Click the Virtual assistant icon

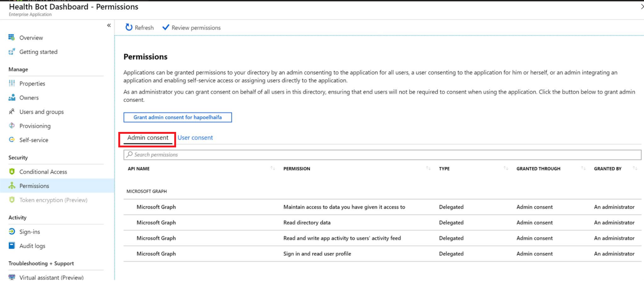(x=12, y=277)
